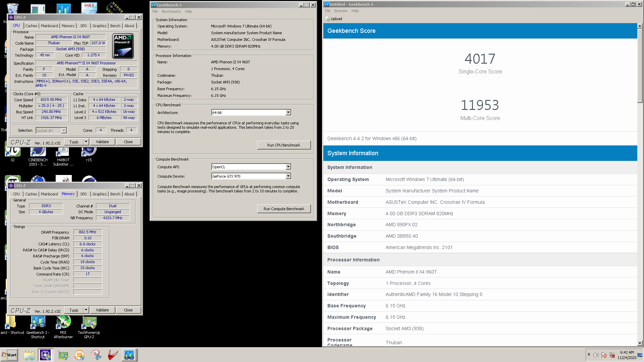Launch HWBOT Submitter desktop shortcut

pyautogui.click(x=63, y=157)
